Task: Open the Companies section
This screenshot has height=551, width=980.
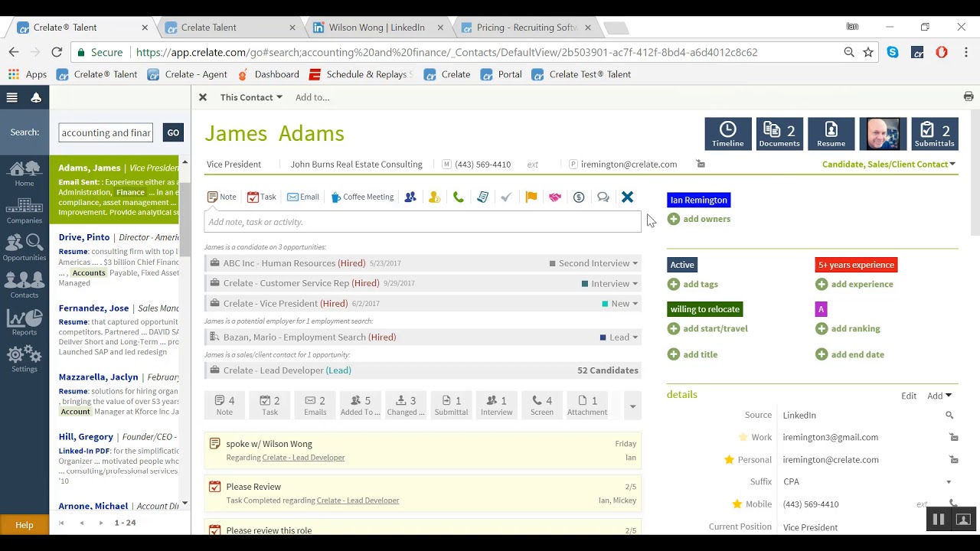Action: [x=24, y=211]
